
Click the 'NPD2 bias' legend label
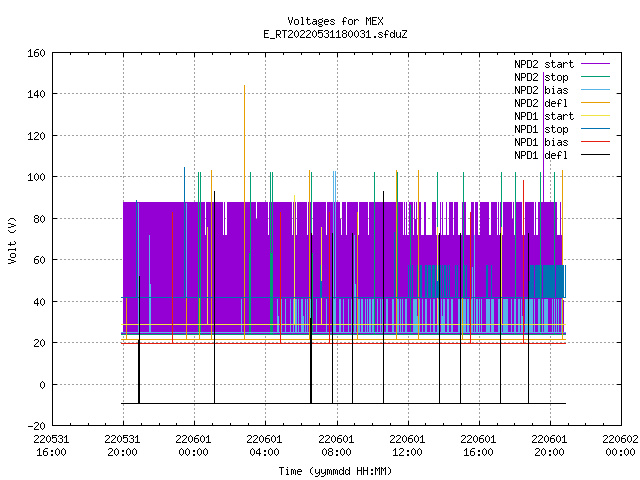coord(541,90)
